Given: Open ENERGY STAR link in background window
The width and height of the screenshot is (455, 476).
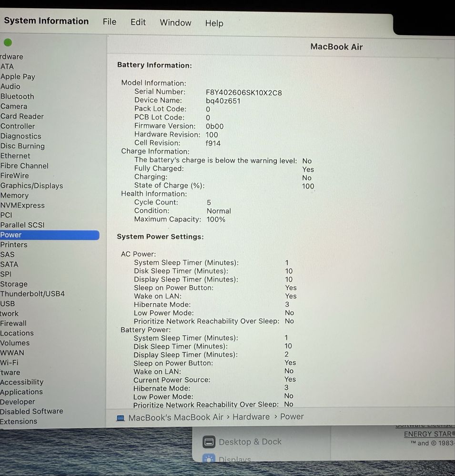Looking at the screenshot, I should [x=429, y=434].
